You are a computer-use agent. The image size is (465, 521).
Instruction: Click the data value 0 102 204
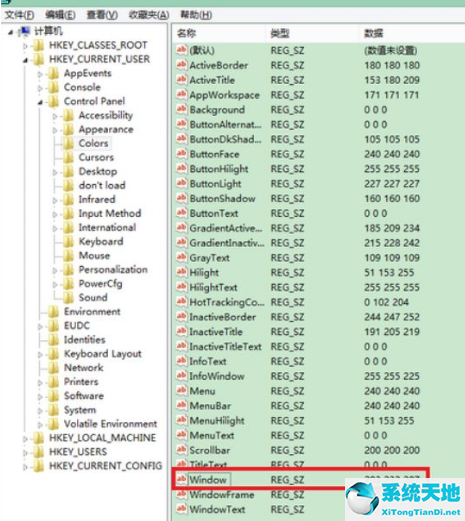(x=386, y=302)
